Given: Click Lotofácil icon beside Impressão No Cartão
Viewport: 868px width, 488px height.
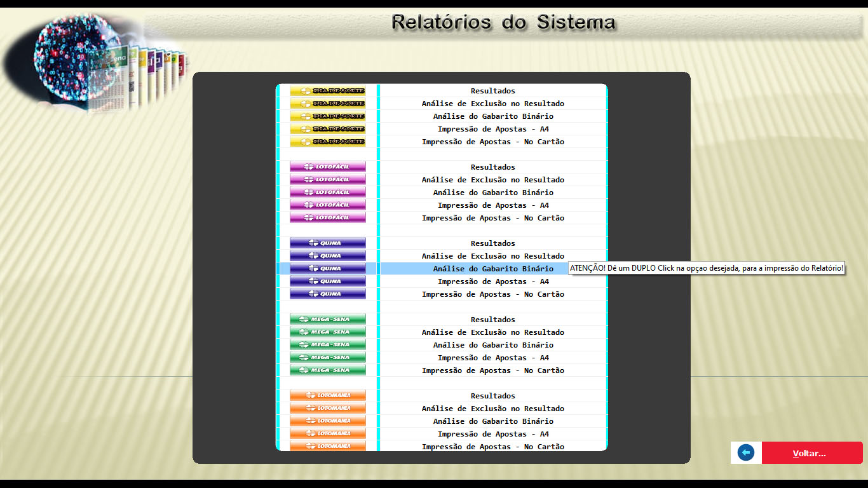Looking at the screenshot, I should (x=328, y=218).
